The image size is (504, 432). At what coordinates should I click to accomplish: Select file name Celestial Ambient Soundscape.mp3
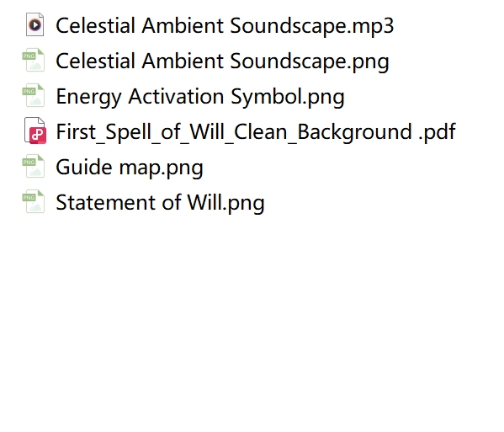[225, 25]
